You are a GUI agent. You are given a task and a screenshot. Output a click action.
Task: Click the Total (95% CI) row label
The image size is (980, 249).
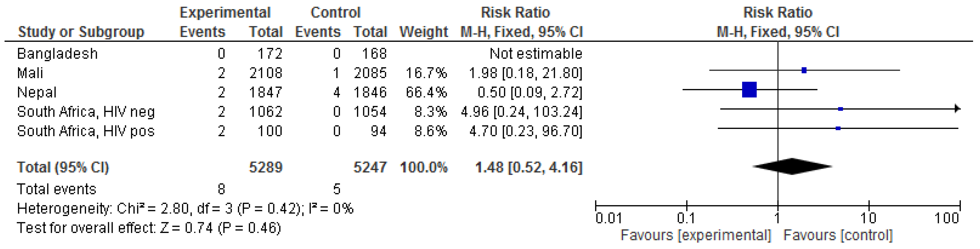63,167
